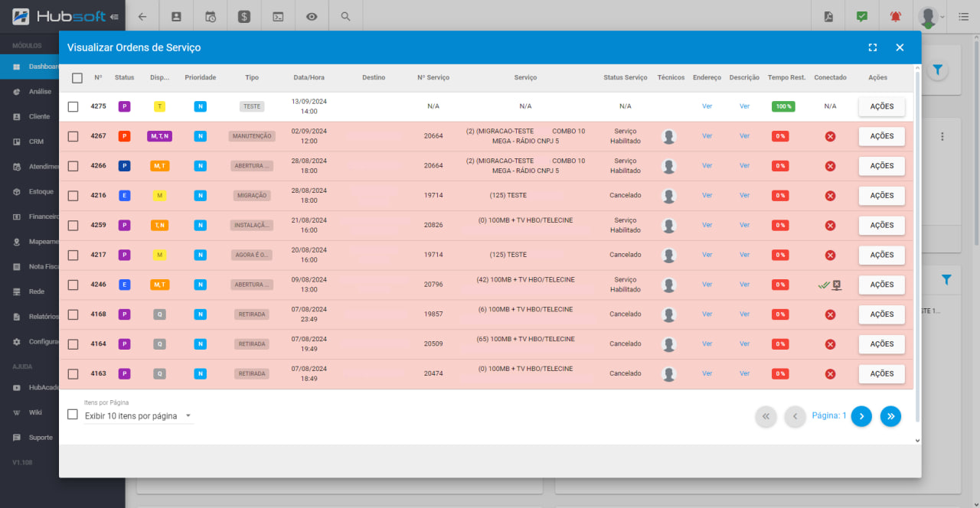This screenshot has height=508, width=980.
Task: Click the connection status icons for order 4246
Action: point(830,285)
